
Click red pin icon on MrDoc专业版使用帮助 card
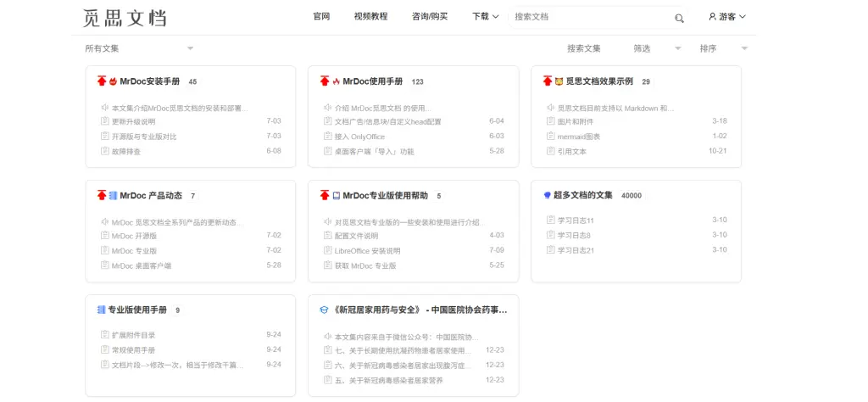pyautogui.click(x=325, y=195)
